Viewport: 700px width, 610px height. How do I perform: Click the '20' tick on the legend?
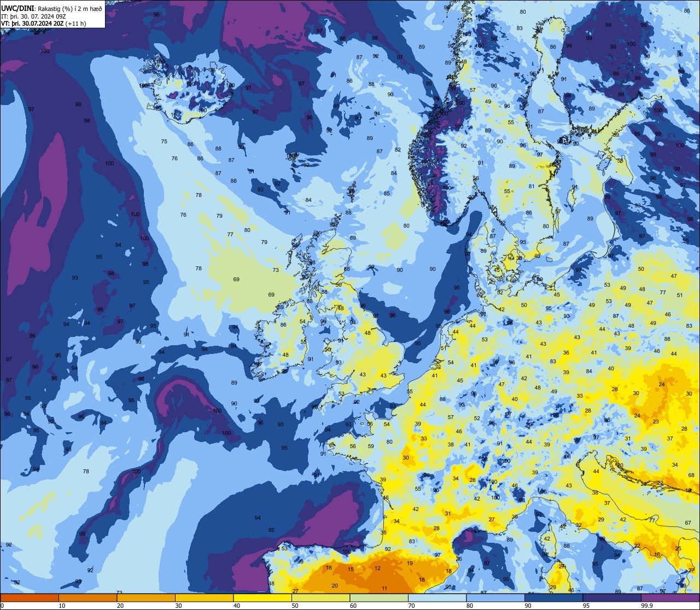120,606
